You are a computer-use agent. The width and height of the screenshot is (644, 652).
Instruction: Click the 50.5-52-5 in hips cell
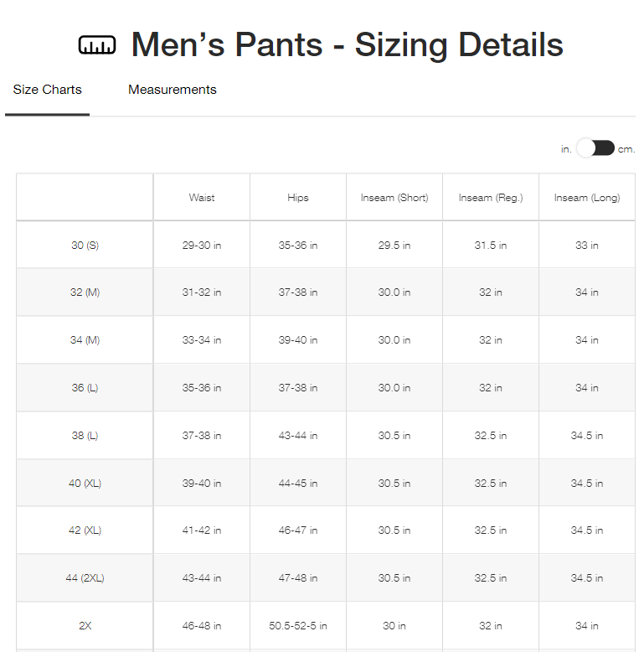pos(298,626)
